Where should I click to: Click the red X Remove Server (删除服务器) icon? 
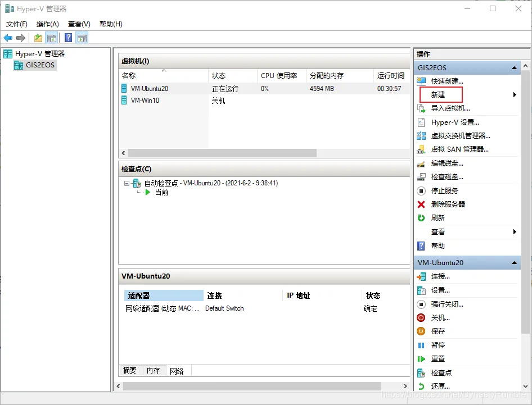click(x=421, y=204)
